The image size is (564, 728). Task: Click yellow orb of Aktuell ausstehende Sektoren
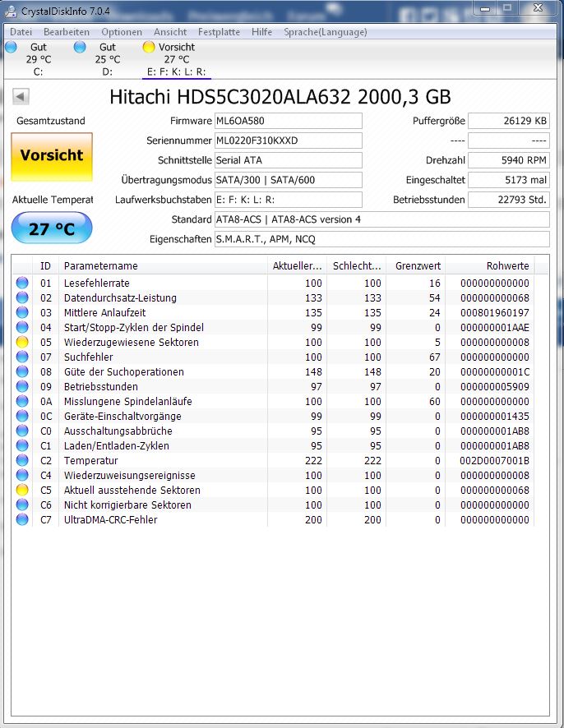pyautogui.click(x=22, y=491)
